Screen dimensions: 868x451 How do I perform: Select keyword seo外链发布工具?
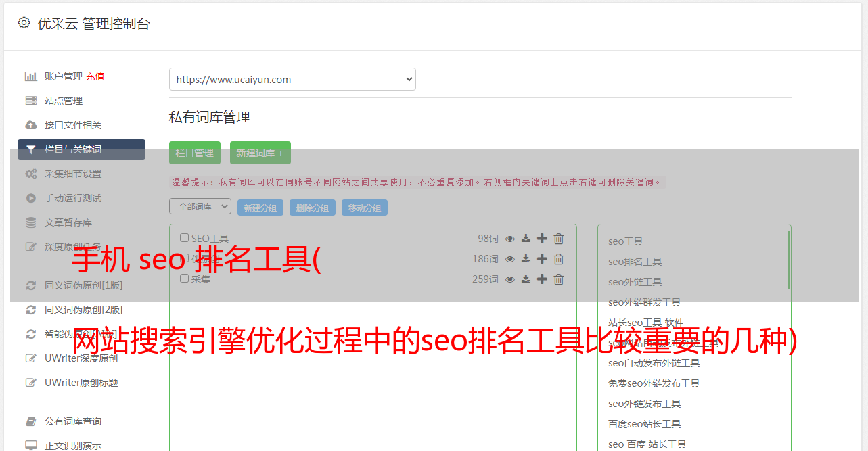click(644, 404)
